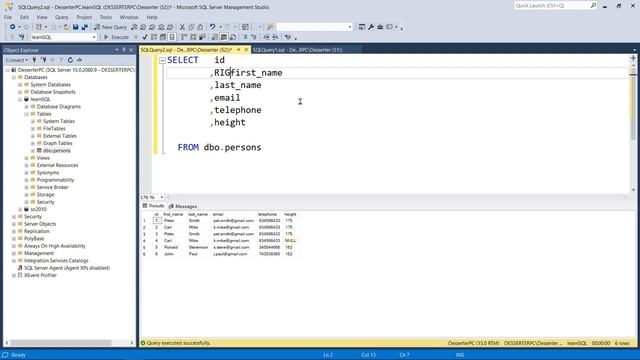Screen dimensions: 640x360
Task: Click the Cut scissors icon
Action: pos(182,27)
